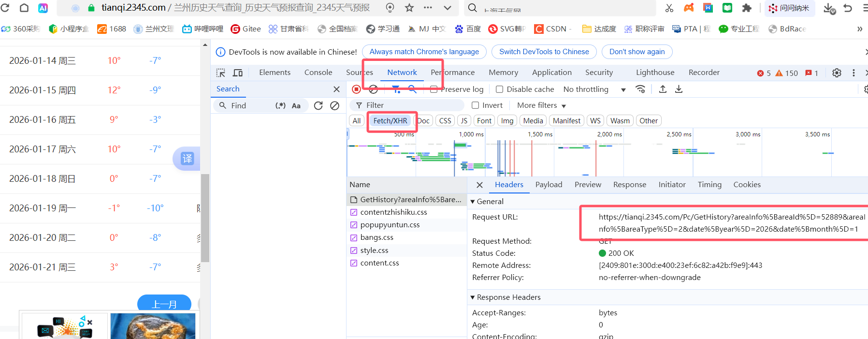The width and height of the screenshot is (868, 339).
Task: Select the DevTools inspect element tool
Action: pyautogui.click(x=221, y=73)
